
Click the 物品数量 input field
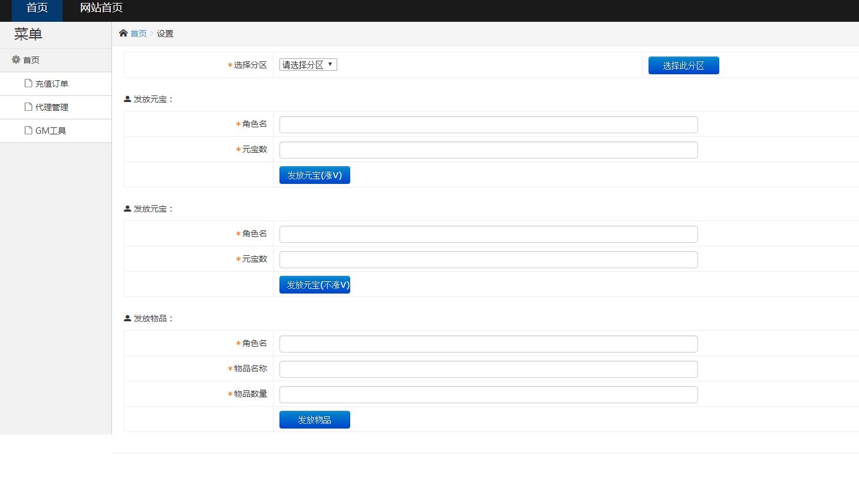tap(488, 394)
